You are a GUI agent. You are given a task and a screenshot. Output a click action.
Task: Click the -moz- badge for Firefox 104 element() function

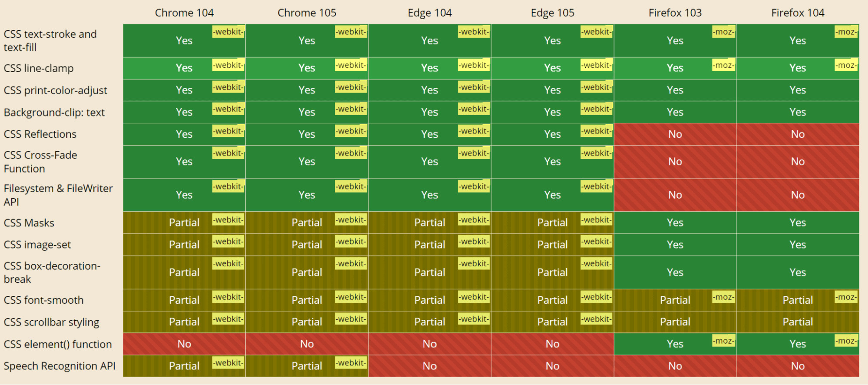coord(846,341)
